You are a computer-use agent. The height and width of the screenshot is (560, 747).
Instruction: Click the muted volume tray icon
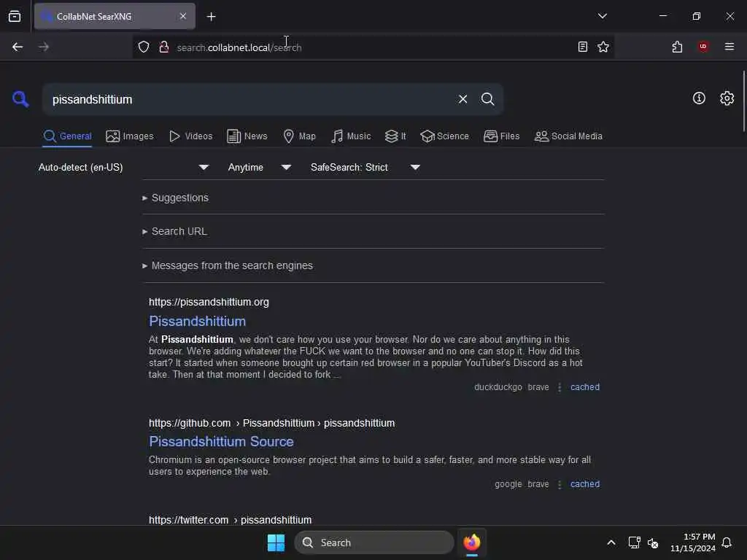pos(653,542)
